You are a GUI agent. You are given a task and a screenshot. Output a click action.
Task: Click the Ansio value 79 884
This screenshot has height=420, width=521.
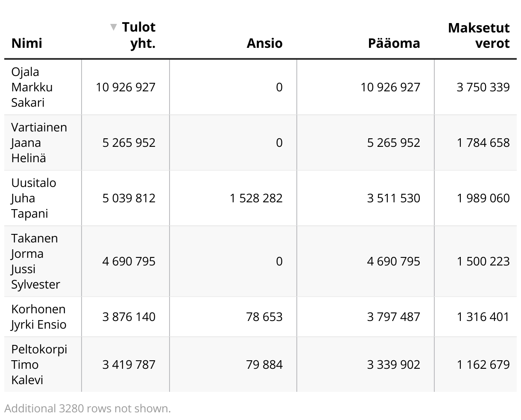[x=264, y=365]
